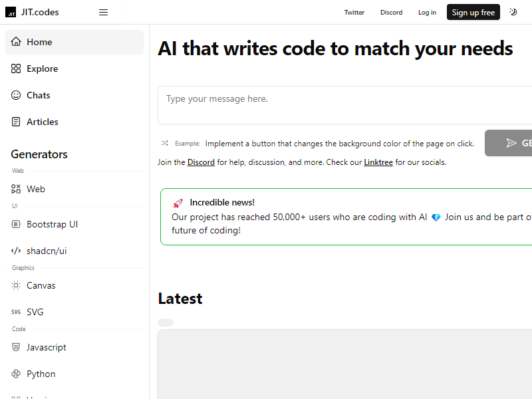Select the Bootstrap UI generator
This screenshot has width=532, height=399.
pos(74,224)
